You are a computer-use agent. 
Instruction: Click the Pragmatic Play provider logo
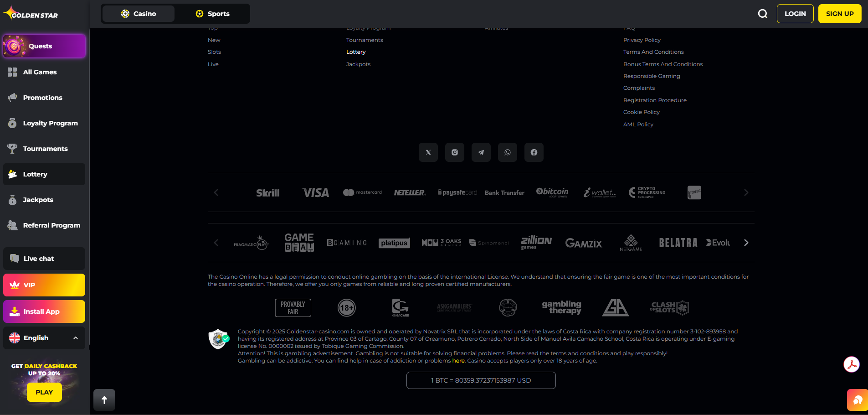point(252,243)
